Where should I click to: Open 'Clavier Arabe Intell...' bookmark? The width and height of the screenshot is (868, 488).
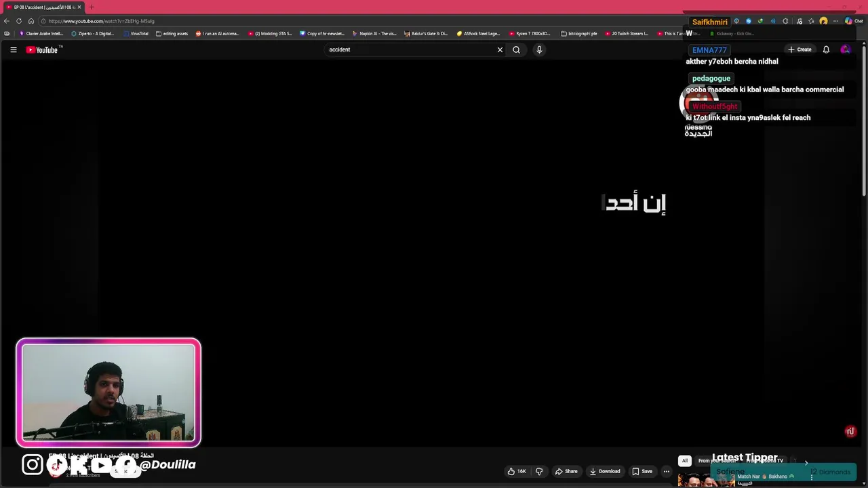tap(41, 33)
